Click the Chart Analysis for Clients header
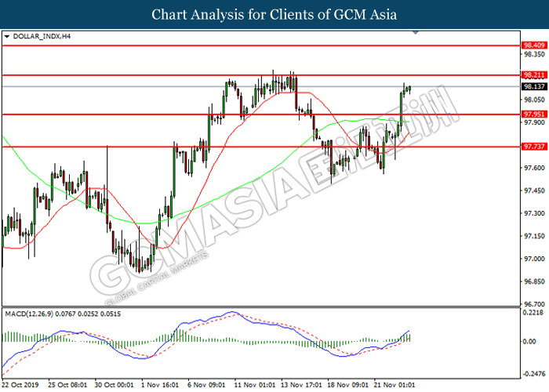Screen dimensions: 549x392 point(274,15)
